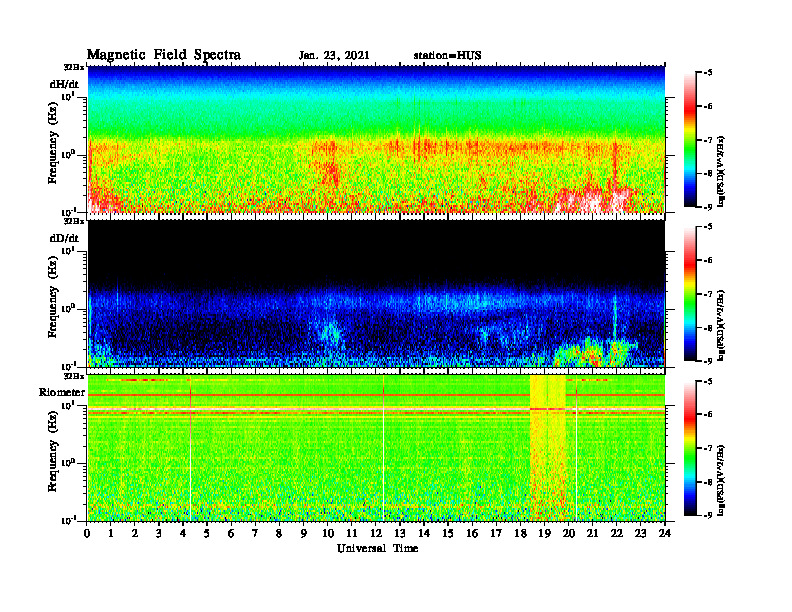The image size is (792, 612).
Task: Click the color bar unit label of dH/dt panel
Action: click(x=721, y=171)
